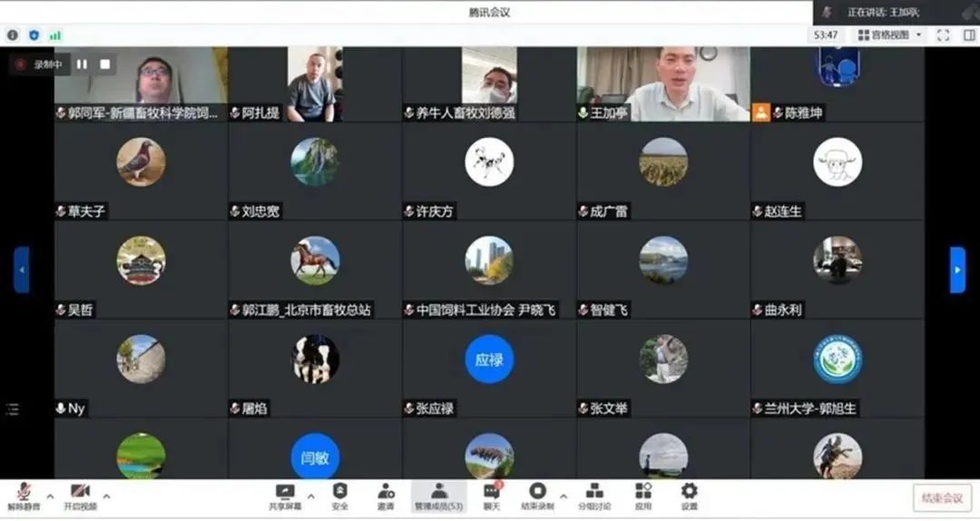The image size is (980, 521).
Task: Turn on the camera (开启视频)
Action: tap(80, 495)
